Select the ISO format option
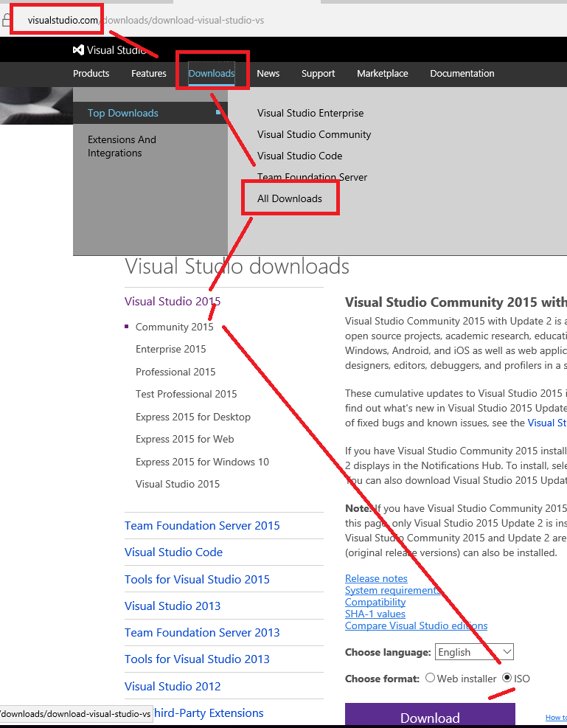This screenshot has height=728, width=567. [507, 678]
